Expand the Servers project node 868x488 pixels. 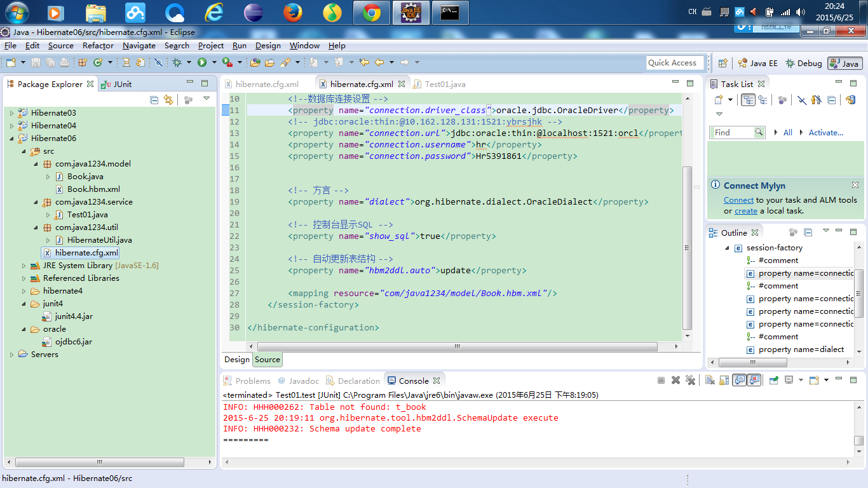coord(11,355)
